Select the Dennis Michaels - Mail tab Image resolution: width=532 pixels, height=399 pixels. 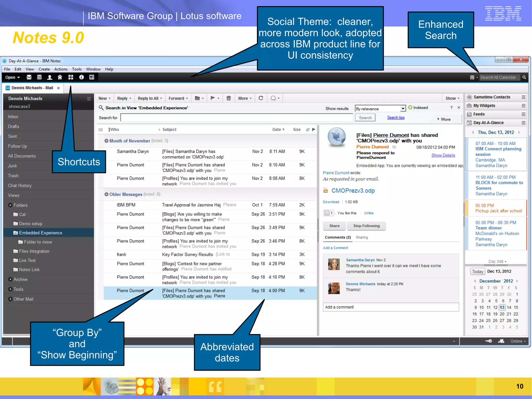[32, 88]
